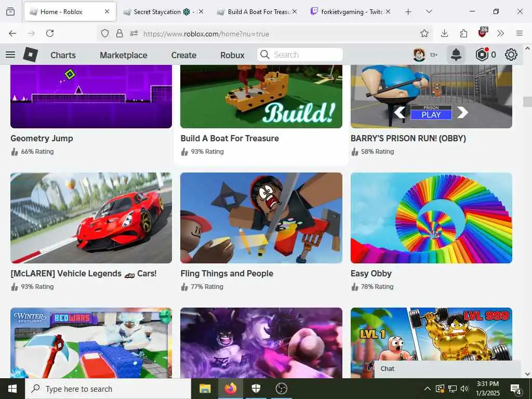Viewport: 532px width, 399px height.
Task: Open the Roblox hamburger navigation menu
Action: pyautogui.click(x=10, y=55)
